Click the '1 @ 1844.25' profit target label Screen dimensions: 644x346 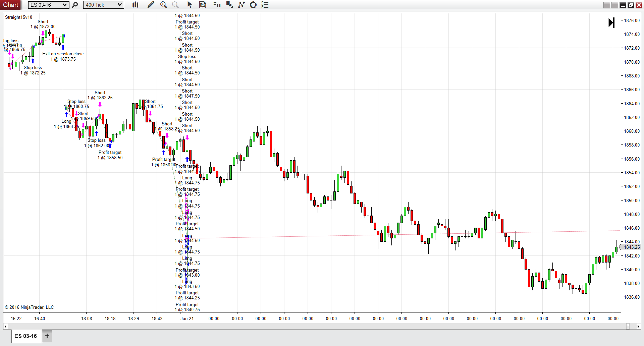pos(187,298)
